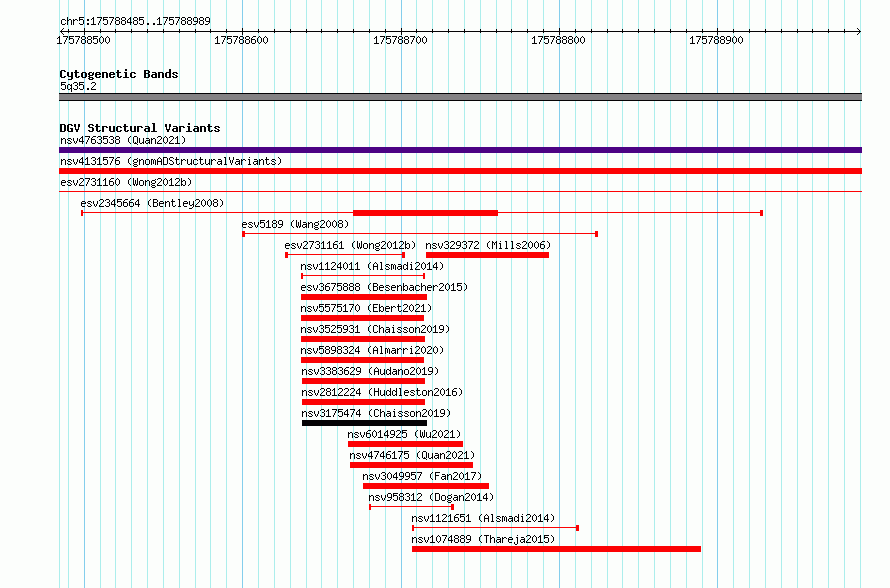Click the black nsv3175474 variant bar
Viewport: 890px width, 588px height.
[x=364, y=423]
